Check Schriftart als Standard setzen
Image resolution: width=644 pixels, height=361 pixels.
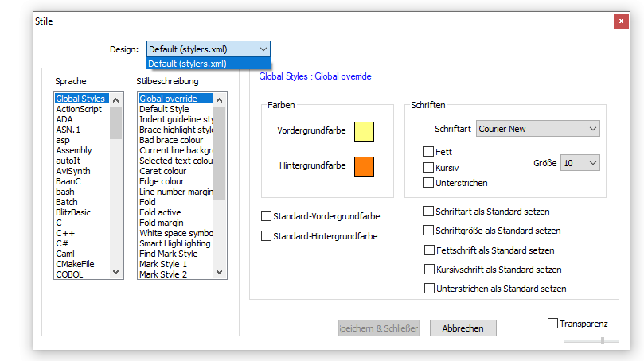tap(428, 212)
